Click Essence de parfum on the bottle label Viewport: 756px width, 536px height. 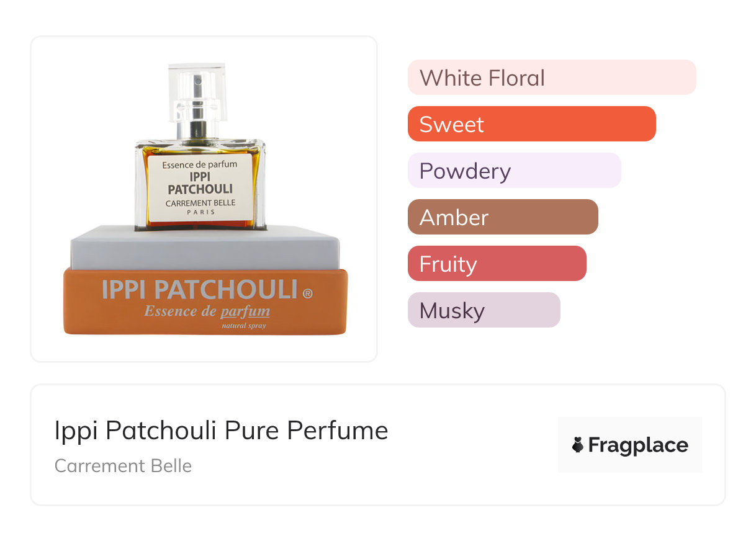[x=200, y=165]
